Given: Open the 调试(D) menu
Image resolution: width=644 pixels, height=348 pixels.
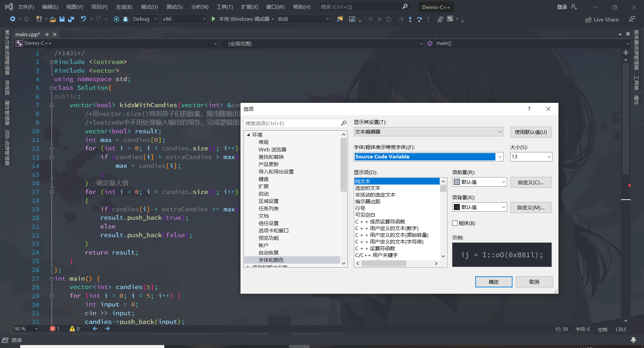Looking at the screenshot, I should 149,7.
